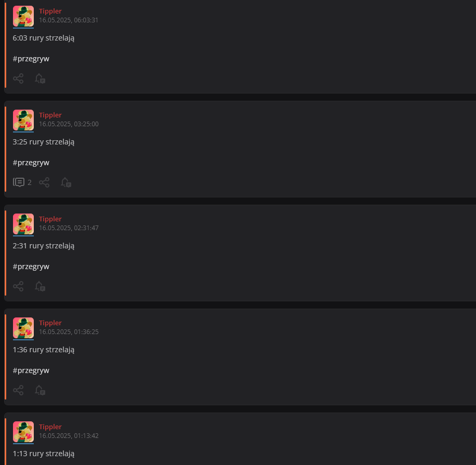Click notification bell on the 06:03:31 post
The height and width of the screenshot is (465, 476).
[x=40, y=78]
